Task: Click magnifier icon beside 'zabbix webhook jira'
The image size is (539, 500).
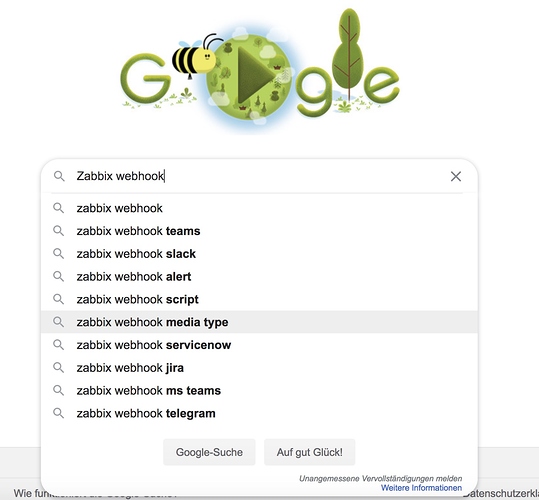Action: [x=58, y=367]
